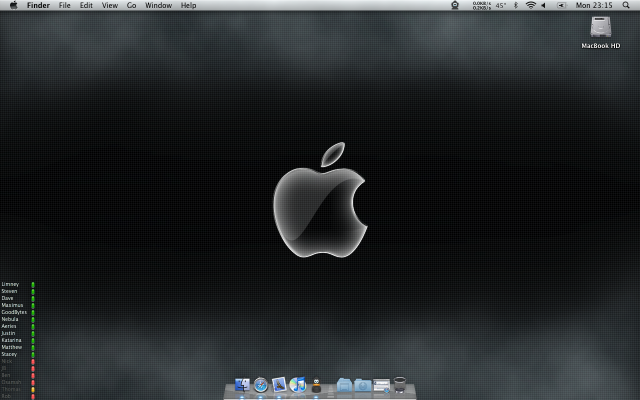
Task: Click red status indicator beside Nick
Action: point(33,362)
